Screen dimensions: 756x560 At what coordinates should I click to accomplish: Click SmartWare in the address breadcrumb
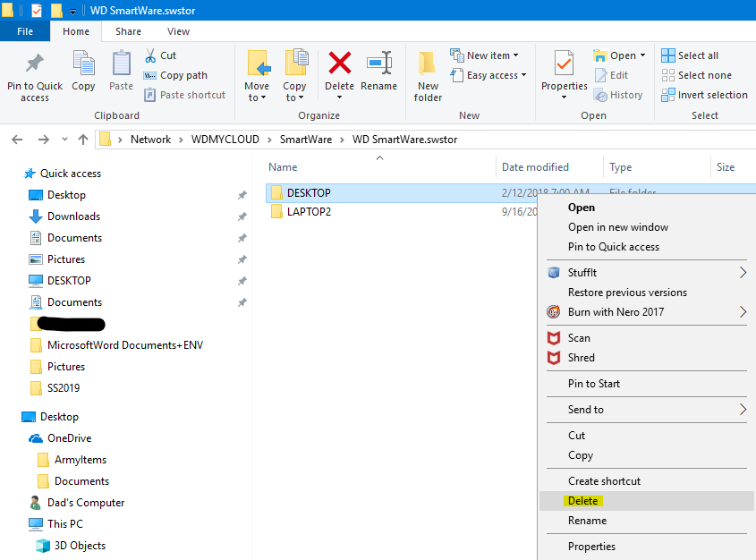click(x=306, y=140)
